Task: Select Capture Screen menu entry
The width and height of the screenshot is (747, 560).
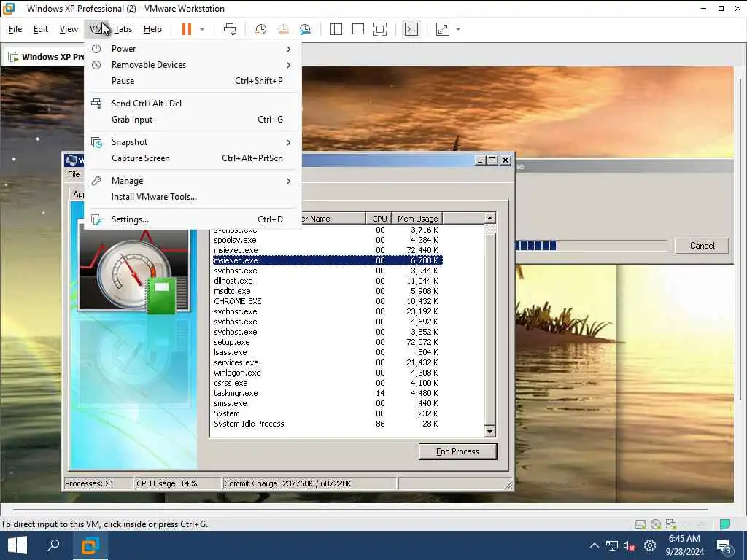Action: [x=193, y=158]
